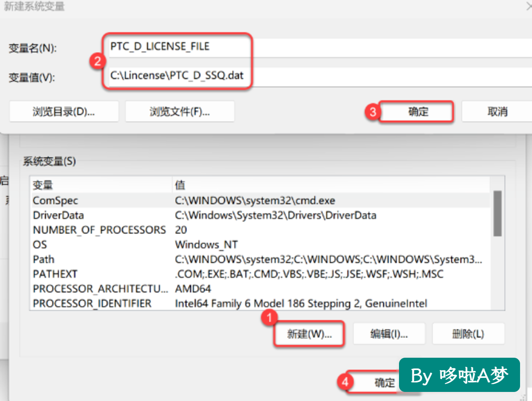The height and width of the screenshot is (401, 532).
Task: Click the AMD64 value cell
Action: click(x=193, y=289)
